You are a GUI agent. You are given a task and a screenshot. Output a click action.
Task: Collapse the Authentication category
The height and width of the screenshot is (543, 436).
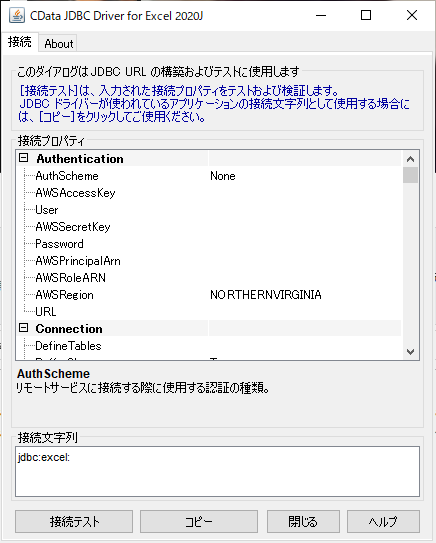click(24, 158)
